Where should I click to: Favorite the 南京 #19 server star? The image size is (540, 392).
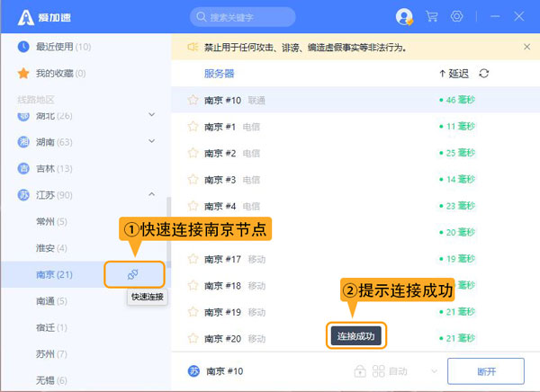click(193, 312)
